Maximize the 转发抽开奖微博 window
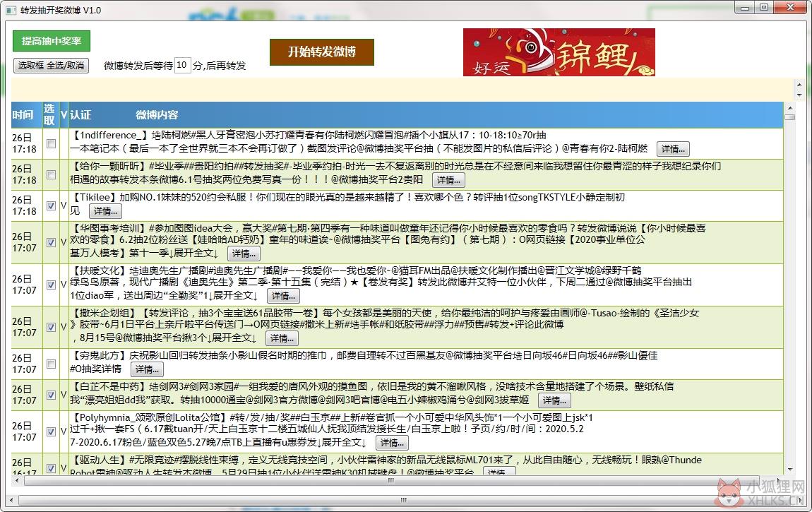The width and height of the screenshot is (812, 512). point(765,8)
